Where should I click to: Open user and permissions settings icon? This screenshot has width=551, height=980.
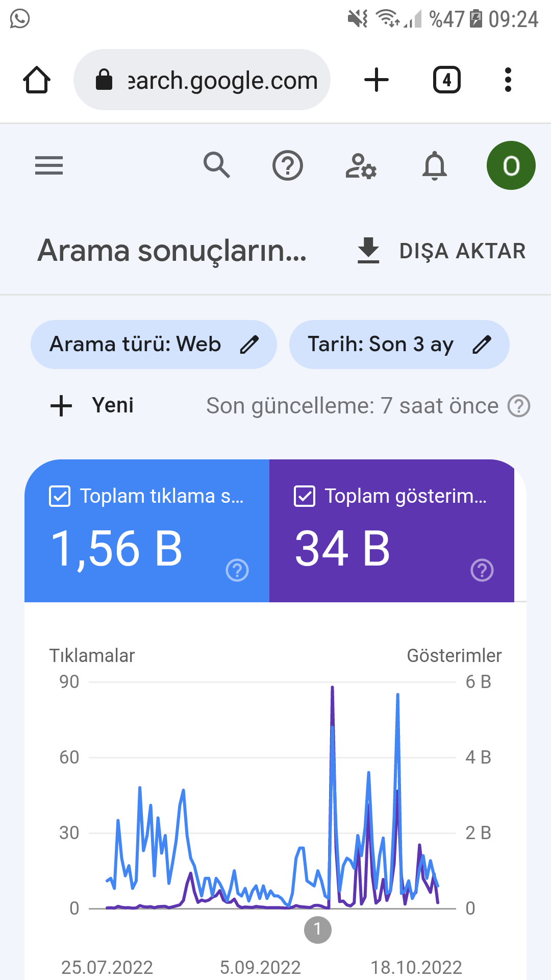361,165
